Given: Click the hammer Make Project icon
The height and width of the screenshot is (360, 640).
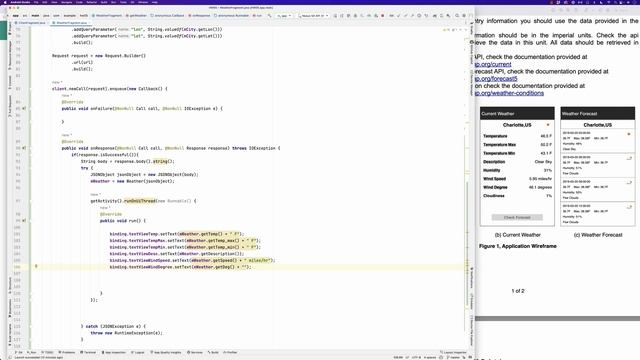Looking at the screenshot, I should coord(269,16).
